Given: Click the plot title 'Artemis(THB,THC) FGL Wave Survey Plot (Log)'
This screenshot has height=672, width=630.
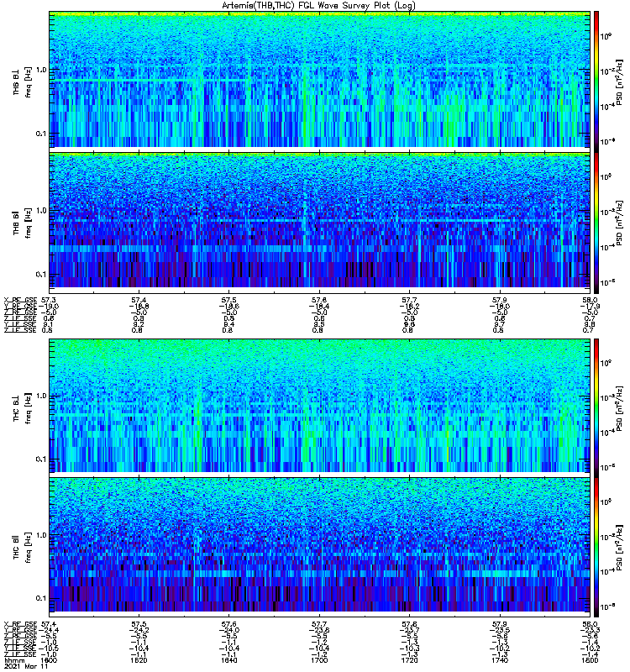Looking at the screenshot, I should 318,6.
